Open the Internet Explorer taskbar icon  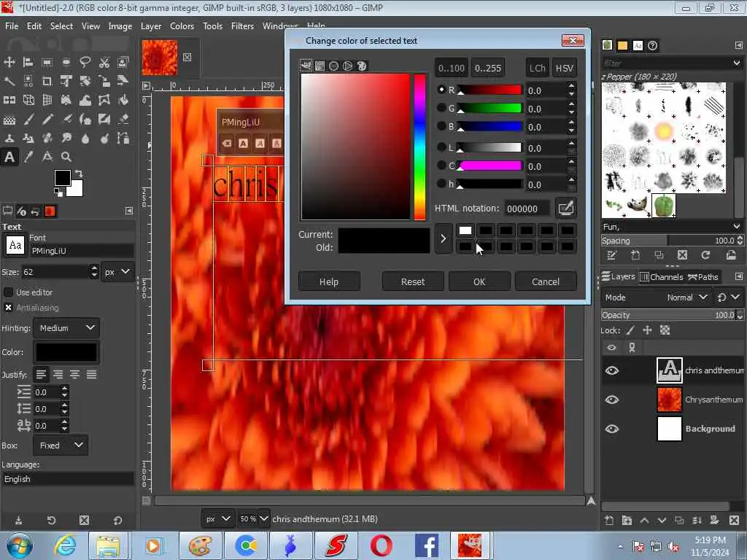[x=65, y=545]
